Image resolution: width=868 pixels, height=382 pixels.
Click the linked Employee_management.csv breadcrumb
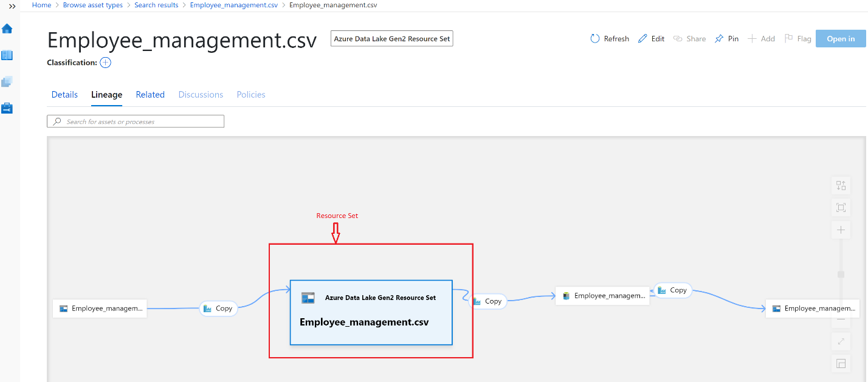[234, 5]
